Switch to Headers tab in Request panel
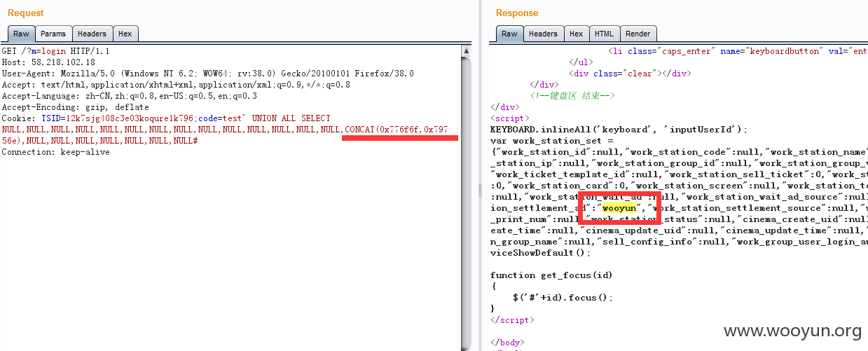 click(x=92, y=34)
